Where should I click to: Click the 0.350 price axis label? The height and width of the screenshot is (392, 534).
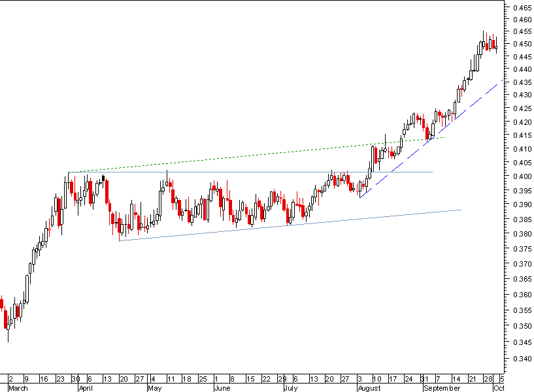pos(522,326)
